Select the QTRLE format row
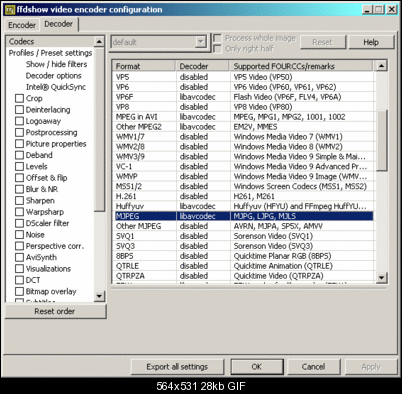402x394 pixels. 243,266
